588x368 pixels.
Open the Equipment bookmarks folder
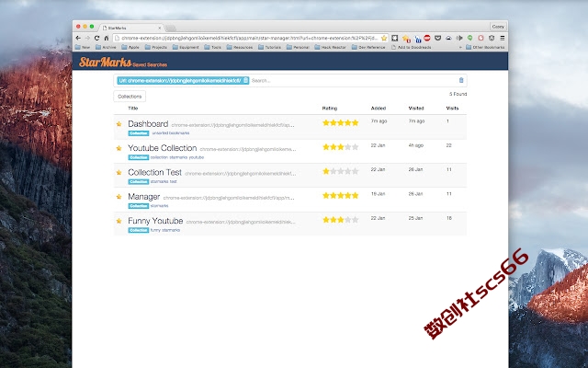[186, 47]
